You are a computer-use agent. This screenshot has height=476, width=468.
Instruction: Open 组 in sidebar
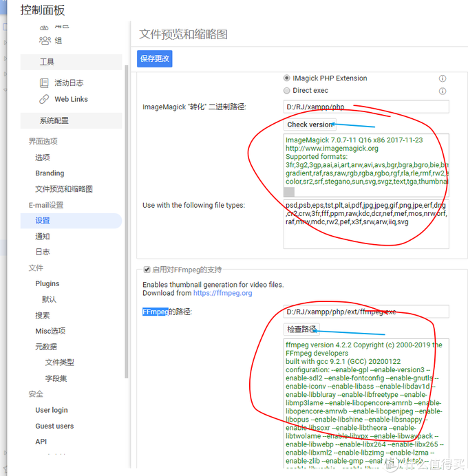tap(58, 41)
